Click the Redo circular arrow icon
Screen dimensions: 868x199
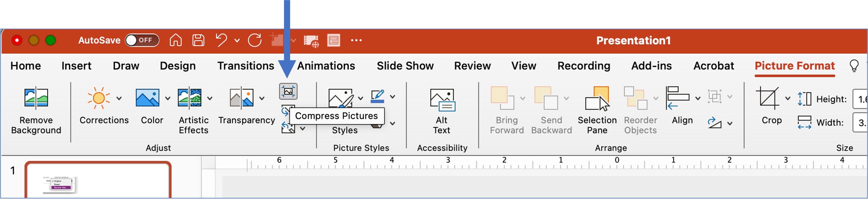tap(255, 40)
